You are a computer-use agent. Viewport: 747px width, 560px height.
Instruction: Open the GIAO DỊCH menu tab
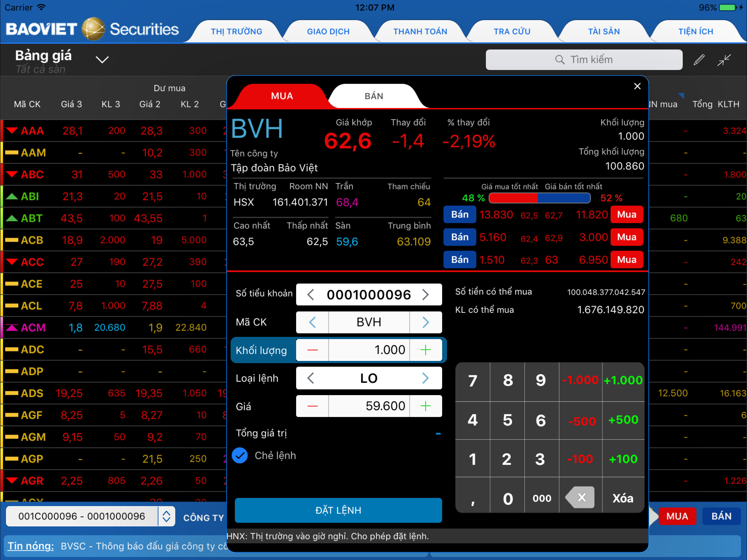pyautogui.click(x=328, y=31)
